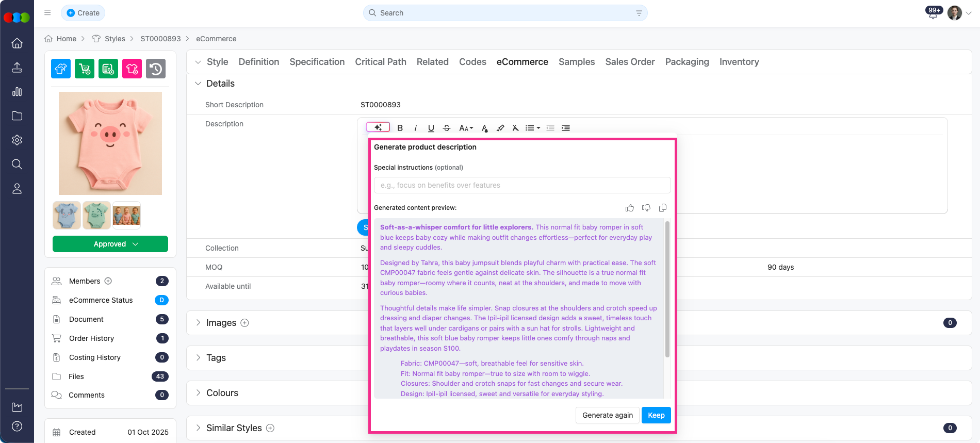Expand the Colours section
Screen dimensions: 980x443
pyautogui.click(x=222, y=393)
